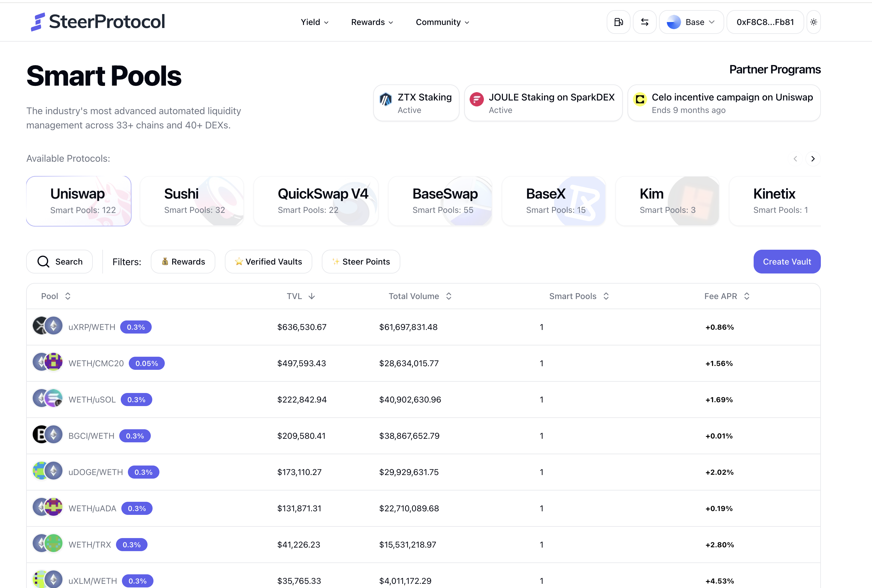Expand the Yield menu
Screen dimensions: 872x588
click(x=314, y=22)
